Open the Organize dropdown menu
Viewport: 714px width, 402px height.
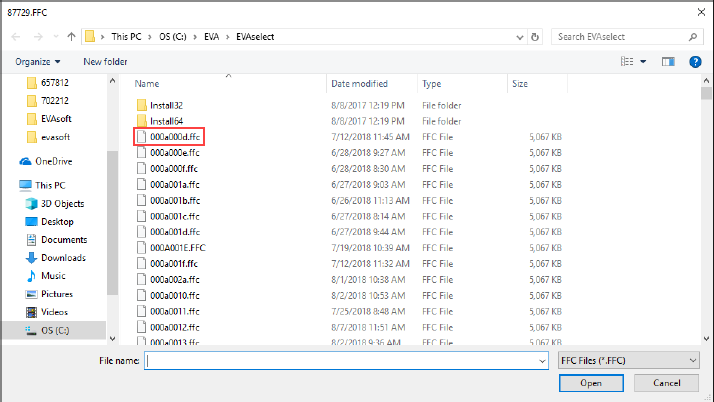pos(38,61)
